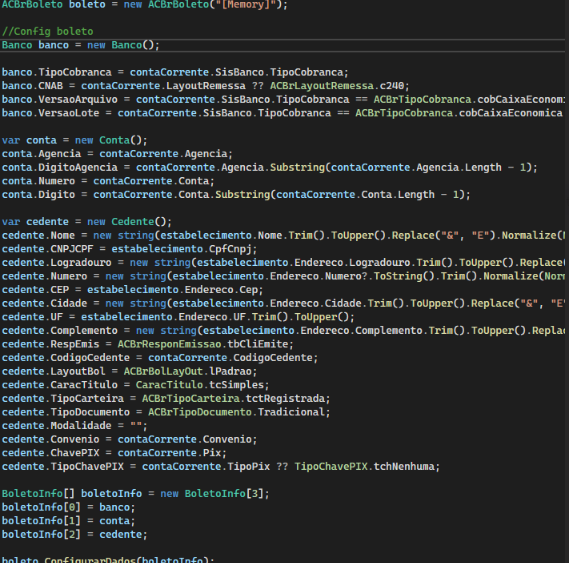Viewport: 569px width, 563px height.
Task: Click the 'cedente.Convenio' line
Action: [129, 439]
